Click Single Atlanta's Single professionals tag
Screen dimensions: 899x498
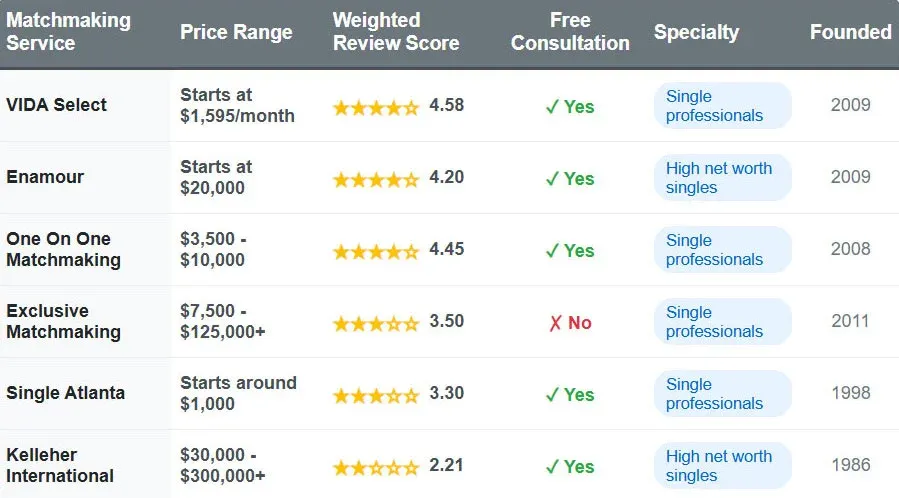tap(715, 394)
